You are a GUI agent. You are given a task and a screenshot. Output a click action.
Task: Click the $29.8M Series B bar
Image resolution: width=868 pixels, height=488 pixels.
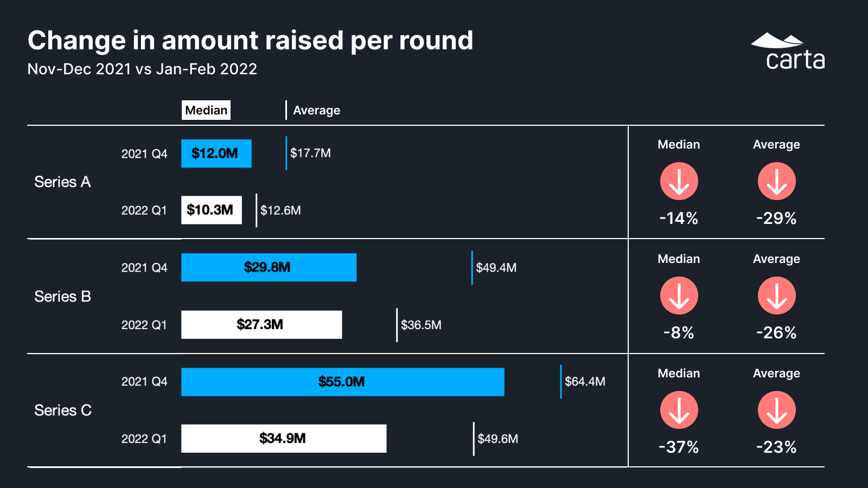click(x=269, y=267)
